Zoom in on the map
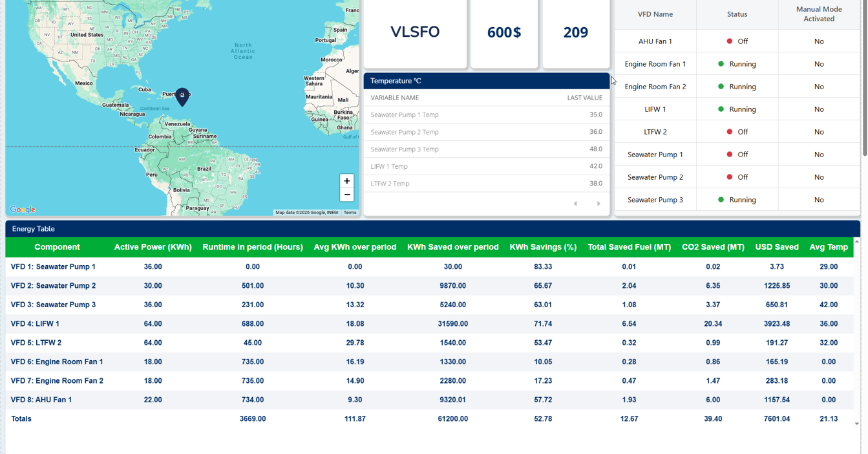This screenshot has height=454, width=868. (x=347, y=181)
